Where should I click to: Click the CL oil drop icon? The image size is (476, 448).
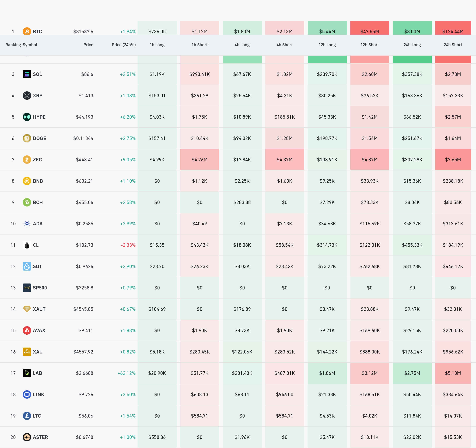pyautogui.click(x=27, y=245)
